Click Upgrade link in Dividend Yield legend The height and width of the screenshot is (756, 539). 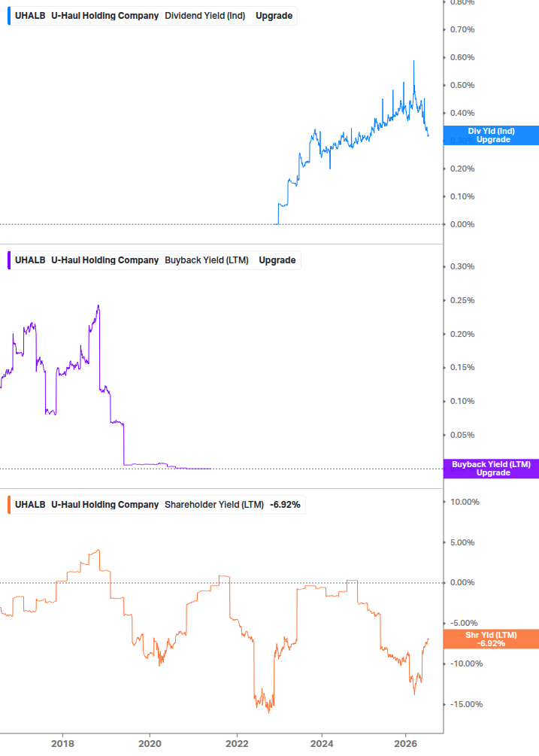coord(274,16)
